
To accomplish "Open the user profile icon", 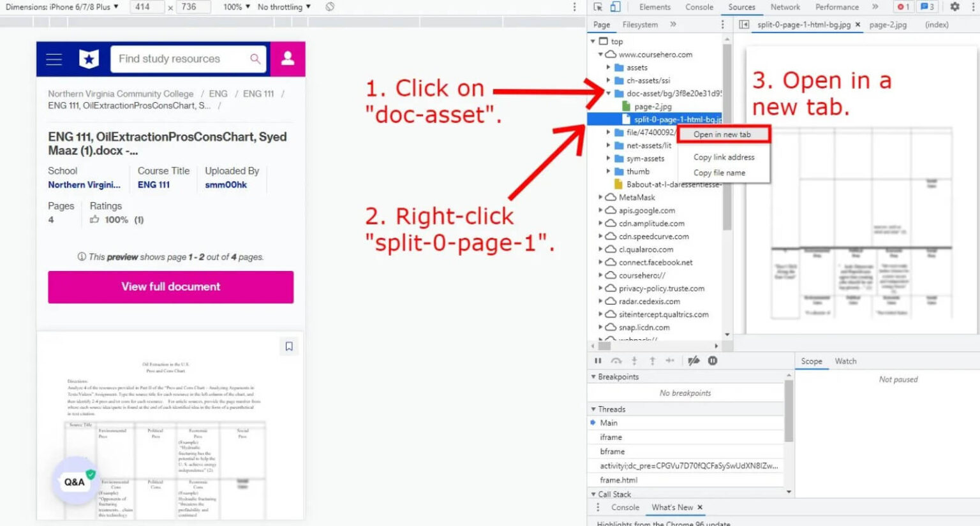I will [x=288, y=59].
